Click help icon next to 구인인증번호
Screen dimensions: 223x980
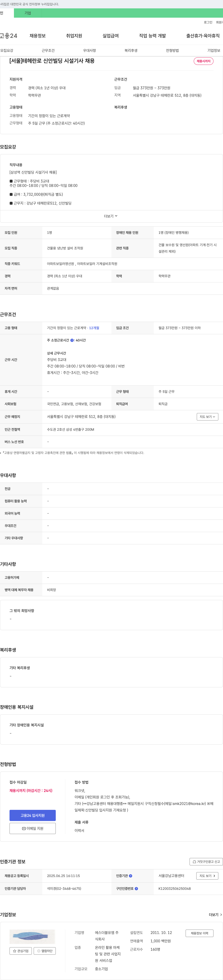(x=136, y=889)
